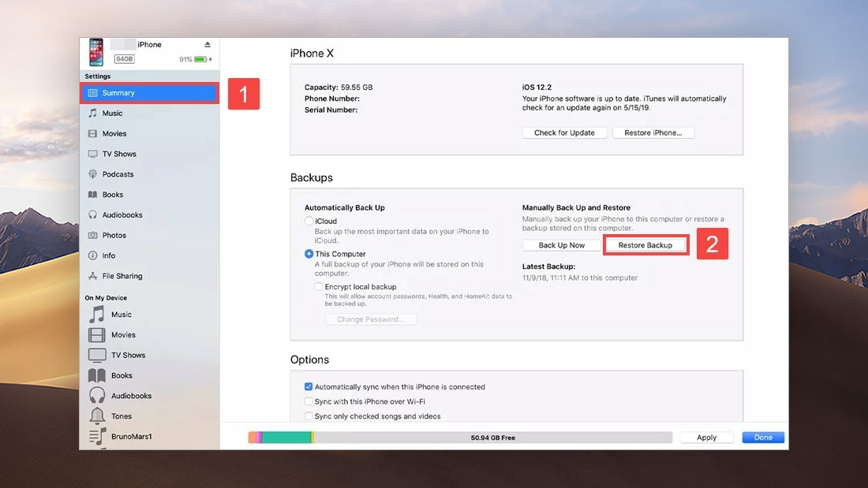Click the Photos camera icon
This screenshot has width=868, height=488.
92,235
